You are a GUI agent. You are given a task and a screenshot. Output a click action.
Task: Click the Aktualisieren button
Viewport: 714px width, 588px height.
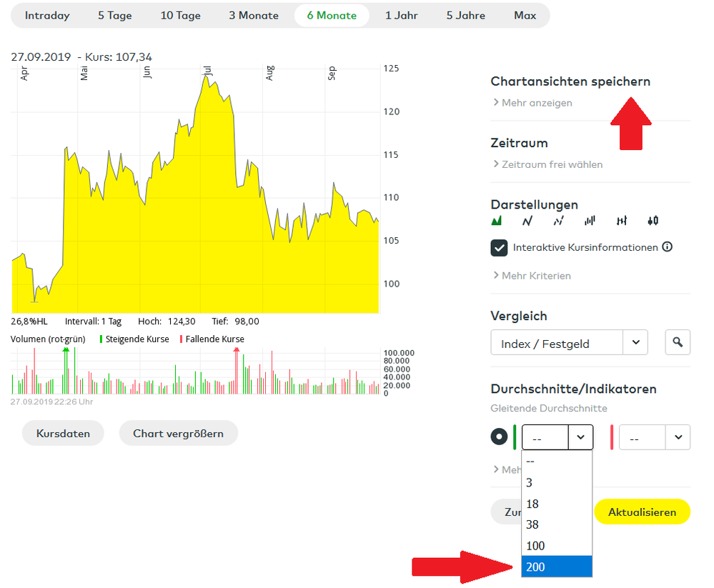(x=642, y=512)
